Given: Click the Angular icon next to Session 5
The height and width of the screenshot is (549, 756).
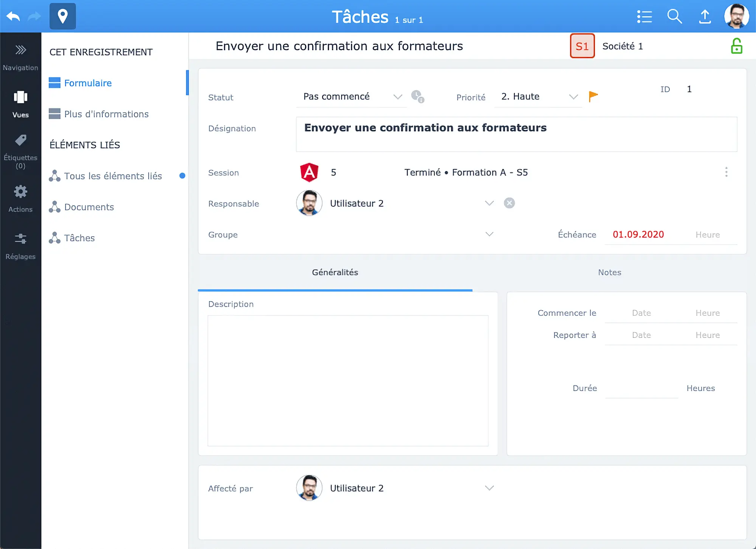Looking at the screenshot, I should tap(309, 172).
